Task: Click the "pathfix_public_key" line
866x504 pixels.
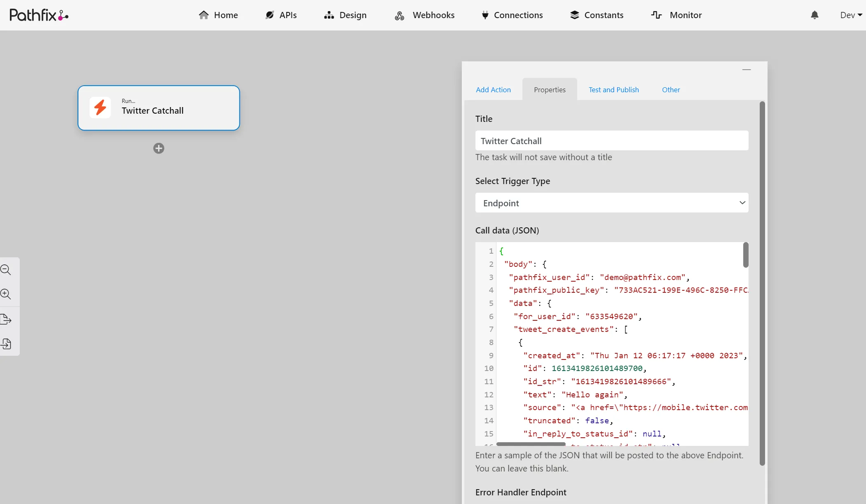Action: [628, 290]
